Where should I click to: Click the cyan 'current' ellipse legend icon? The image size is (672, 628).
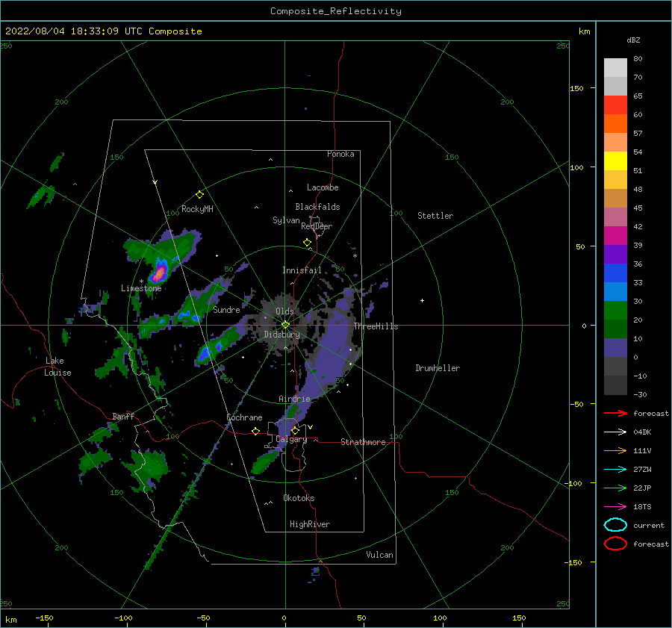point(615,525)
